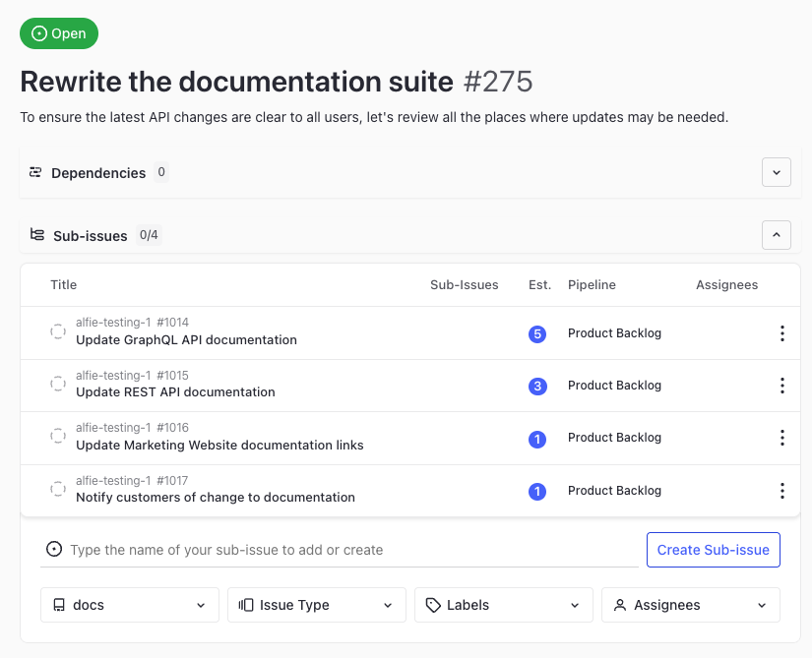Open the Labels dropdown
The height and width of the screenshot is (658, 812).
[x=503, y=605]
